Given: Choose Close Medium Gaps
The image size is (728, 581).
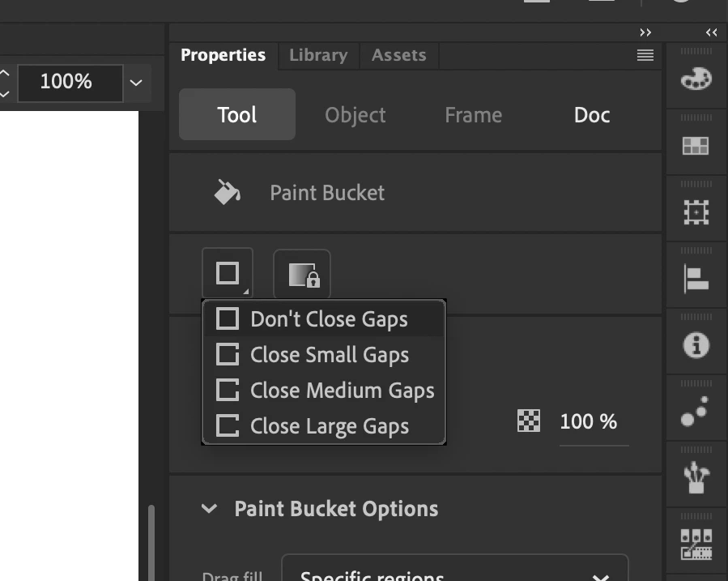Looking at the screenshot, I should pos(324,391).
